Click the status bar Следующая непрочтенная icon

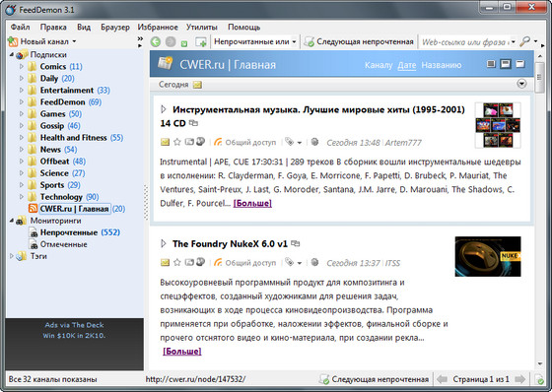pos(324,379)
